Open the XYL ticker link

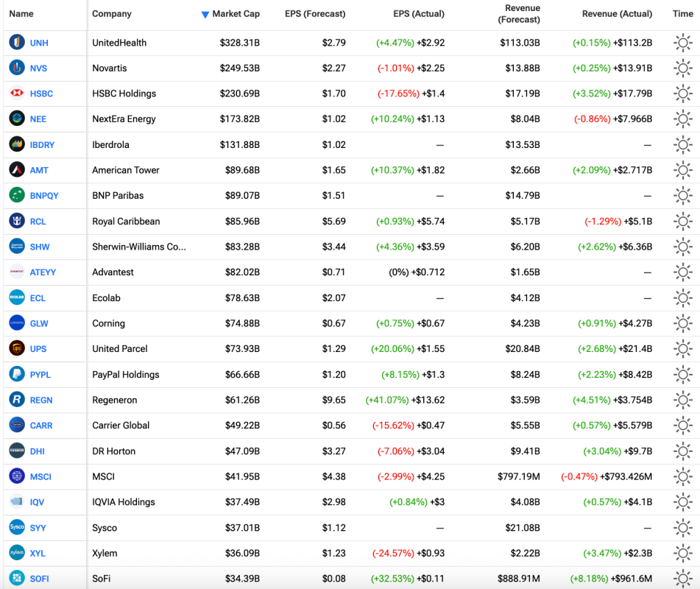tap(37, 553)
